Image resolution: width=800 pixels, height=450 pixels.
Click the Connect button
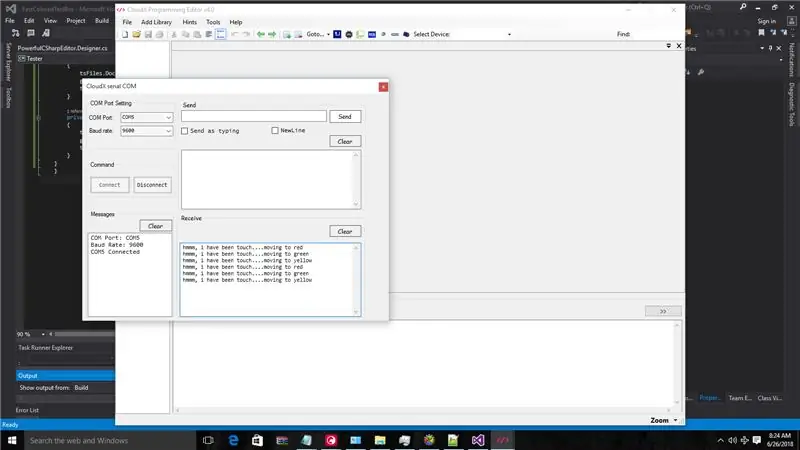(x=110, y=185)
